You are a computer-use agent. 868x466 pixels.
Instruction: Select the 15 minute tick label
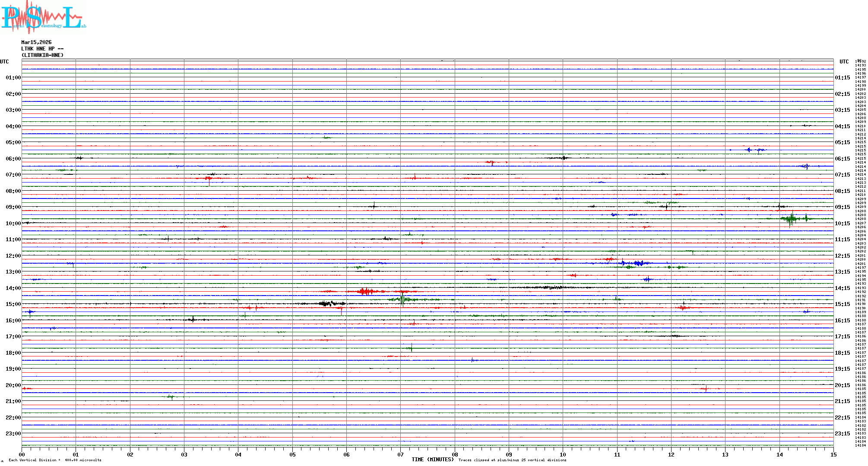[x=833, y=455]
